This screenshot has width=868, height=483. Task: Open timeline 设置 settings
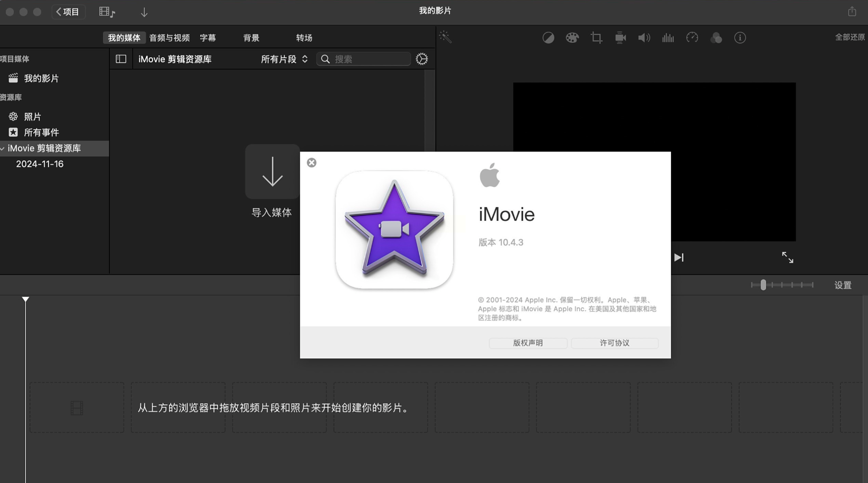843,285
